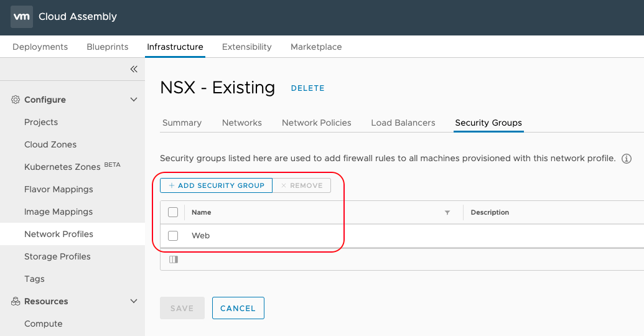Image resolution: width=644 pixels, height=336 pixels.
Task: Open Cloud Zones in the sidebar
Action: [x=50, y=144]
